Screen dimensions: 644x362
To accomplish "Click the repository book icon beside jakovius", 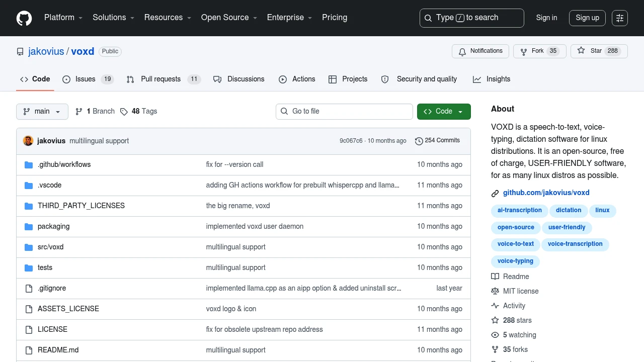I will (x=20, y=51).
